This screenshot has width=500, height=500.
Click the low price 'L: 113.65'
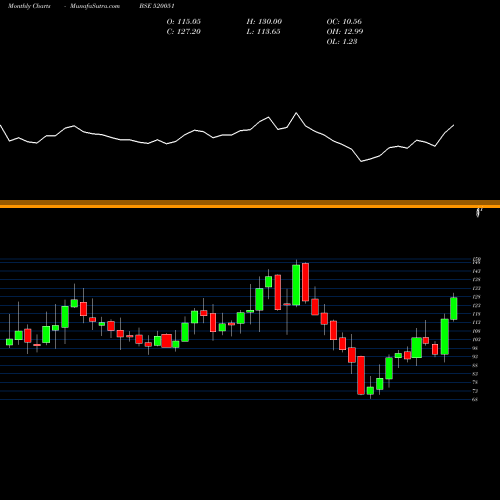[263, 32]
